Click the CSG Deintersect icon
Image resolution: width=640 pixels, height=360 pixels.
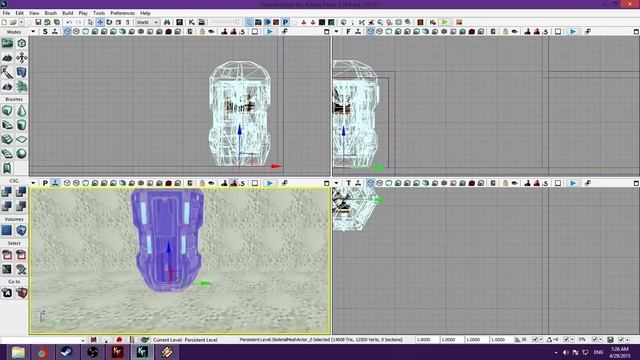point(21,206)
